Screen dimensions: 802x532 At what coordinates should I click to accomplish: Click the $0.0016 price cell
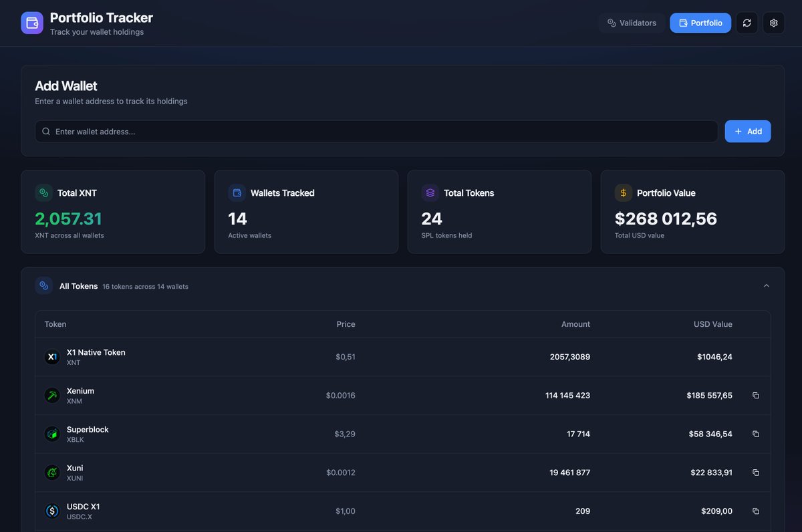pyautogui.click(x=341, y=396)
